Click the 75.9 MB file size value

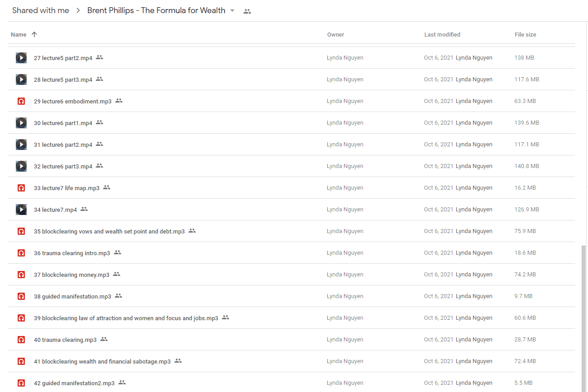525,231
